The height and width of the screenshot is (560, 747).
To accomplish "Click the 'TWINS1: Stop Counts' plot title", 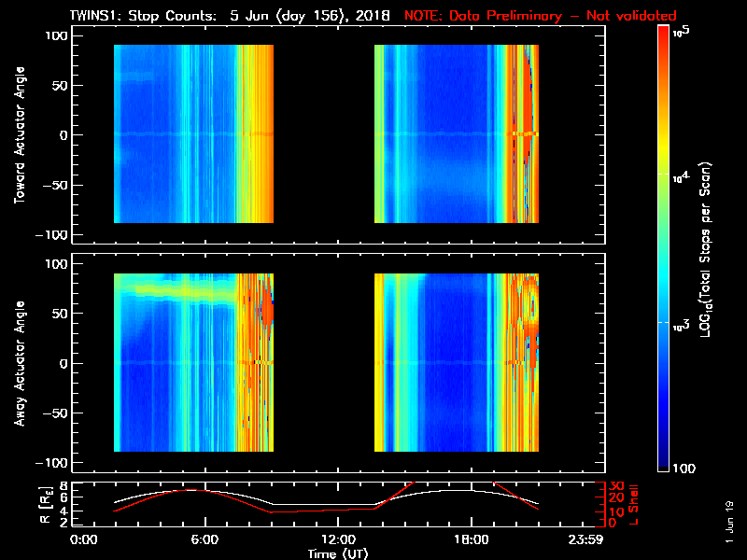I will pos(143,16).
